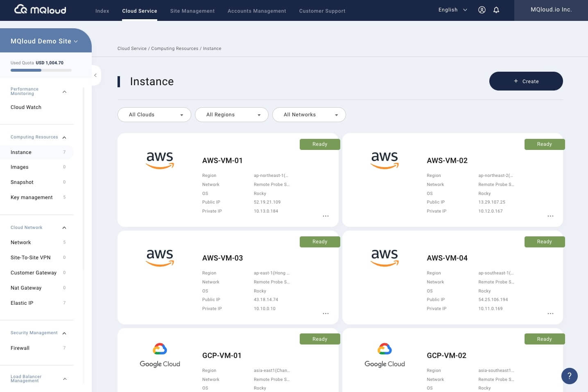Click the Create instance button

point(526,81)
